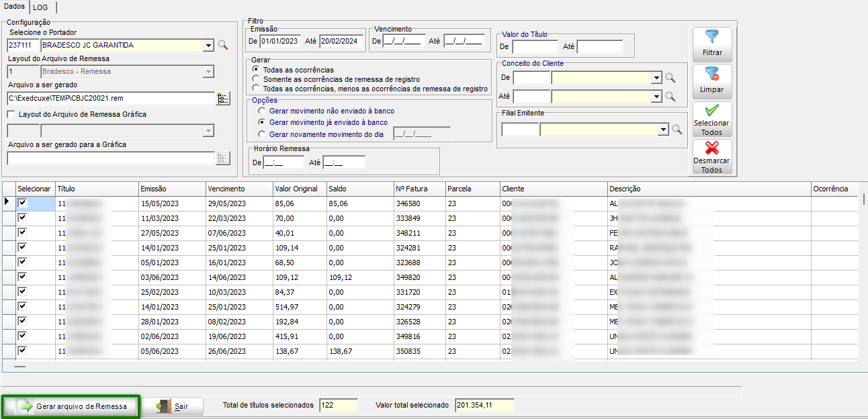Select 'Gerar movimento não enviado à banco' option
The image size is (868, 419).
click(262, 111)
